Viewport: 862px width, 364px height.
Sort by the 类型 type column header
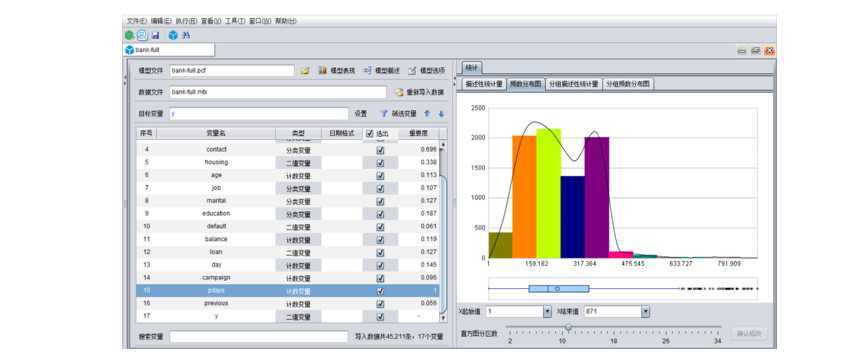(298, 134)
